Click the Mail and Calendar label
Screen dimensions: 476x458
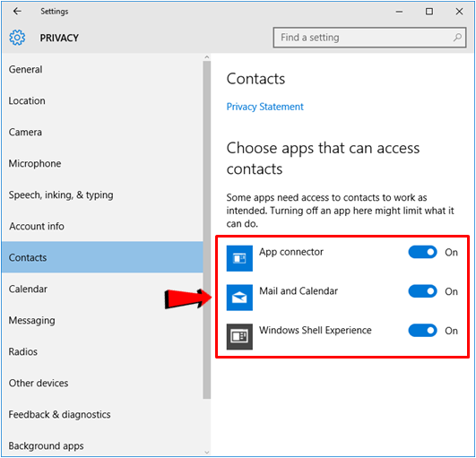(x=299, y=290)
